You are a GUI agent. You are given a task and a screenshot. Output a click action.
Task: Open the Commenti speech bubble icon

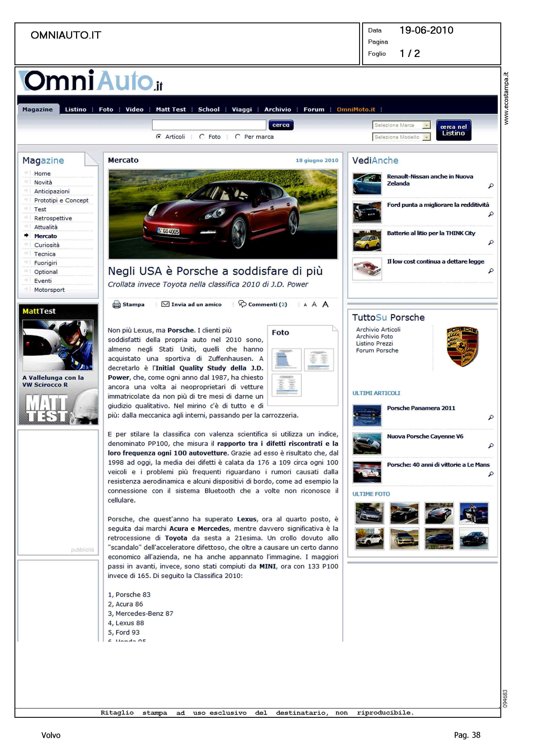coord(242,304)
